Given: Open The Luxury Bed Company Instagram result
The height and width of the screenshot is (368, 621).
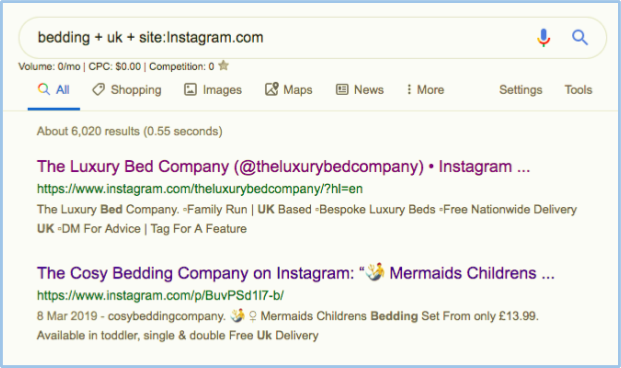Looking at the screenshot, I should [x=283, y=167].
